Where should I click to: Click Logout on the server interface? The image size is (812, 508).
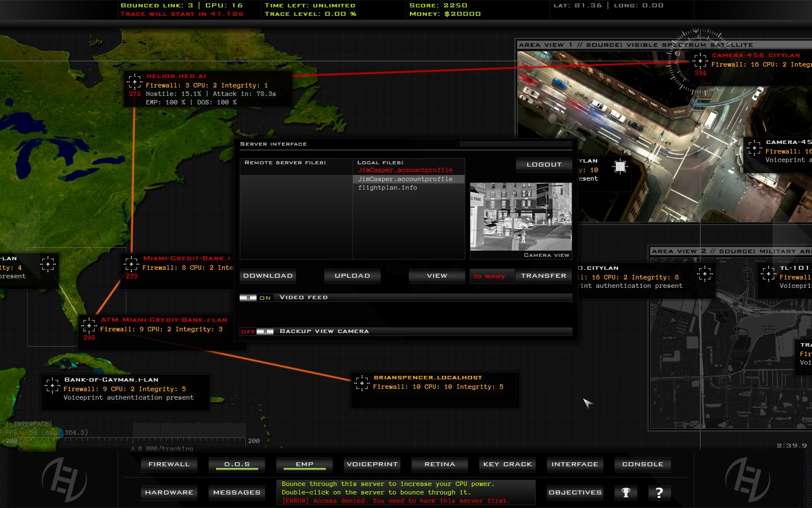click(543, 164)
